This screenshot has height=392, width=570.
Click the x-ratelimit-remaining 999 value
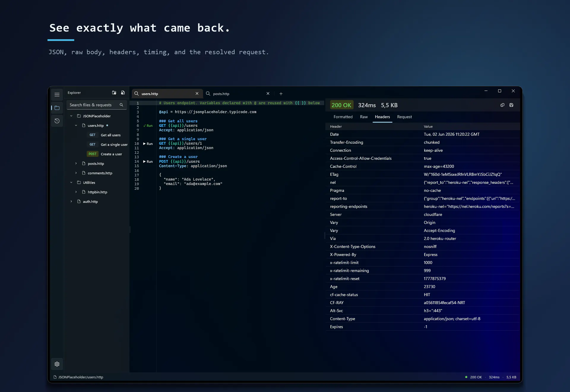click(427, 271)
